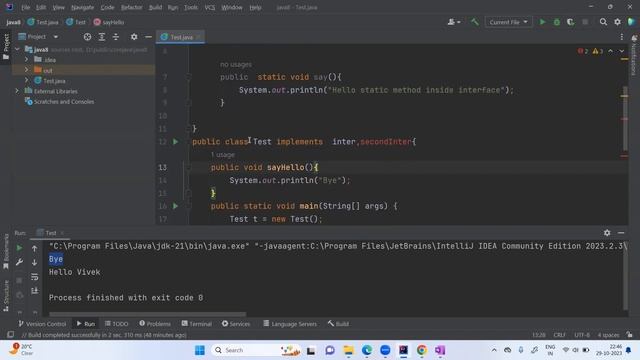Open the VCS menu

pos(210,7)
